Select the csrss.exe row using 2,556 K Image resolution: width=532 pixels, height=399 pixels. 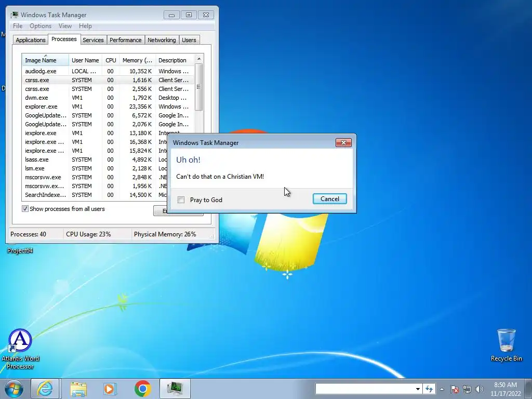pos(108,89)
